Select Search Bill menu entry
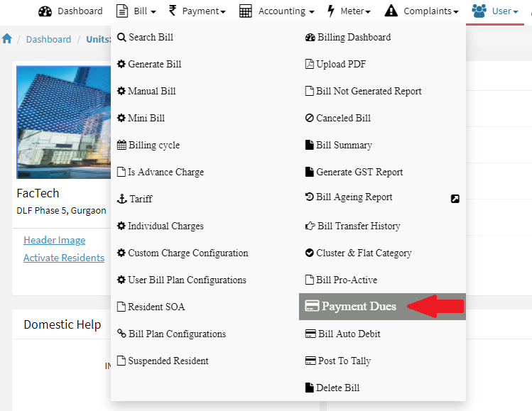The image size is (532, 411). 145,37
